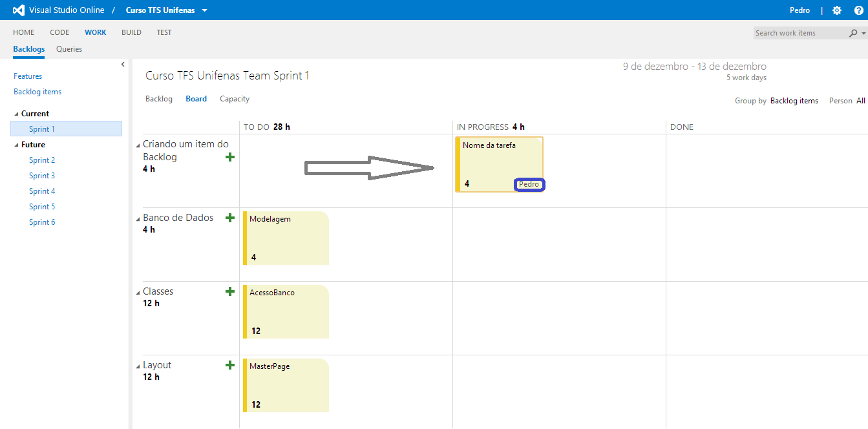Collapse the Future sprints tree node

coord(16,145)
